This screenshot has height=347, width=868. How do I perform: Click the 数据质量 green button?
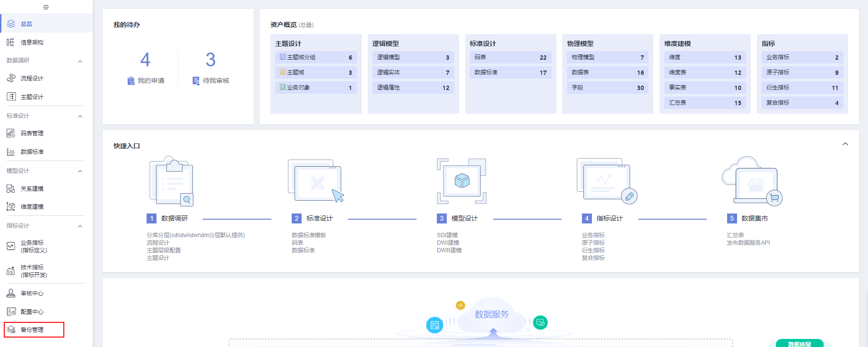tap(799, 344)
